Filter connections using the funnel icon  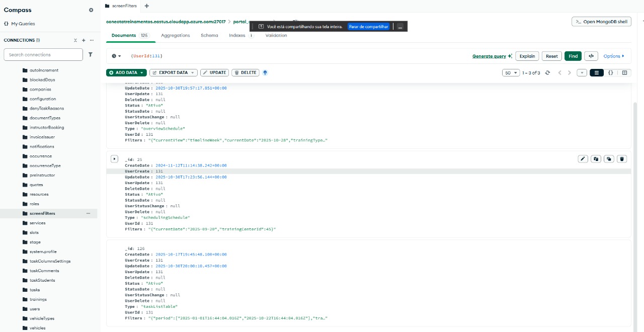(91, 54)
